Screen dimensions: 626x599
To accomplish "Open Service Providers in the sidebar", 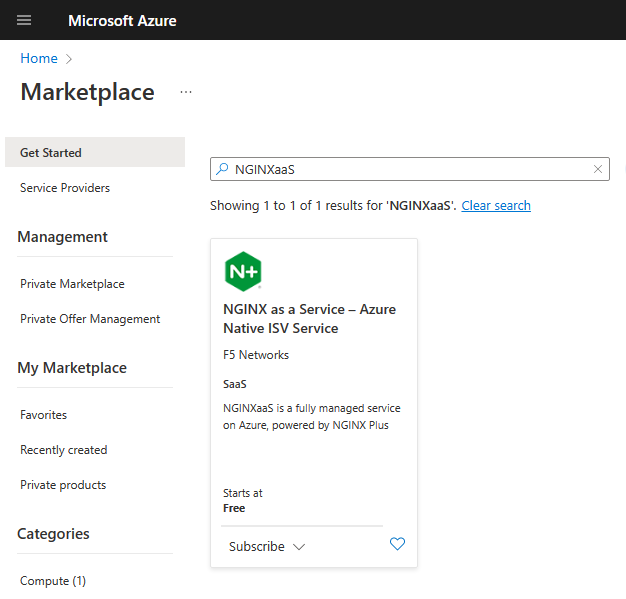I will click(x=65, y=188).
